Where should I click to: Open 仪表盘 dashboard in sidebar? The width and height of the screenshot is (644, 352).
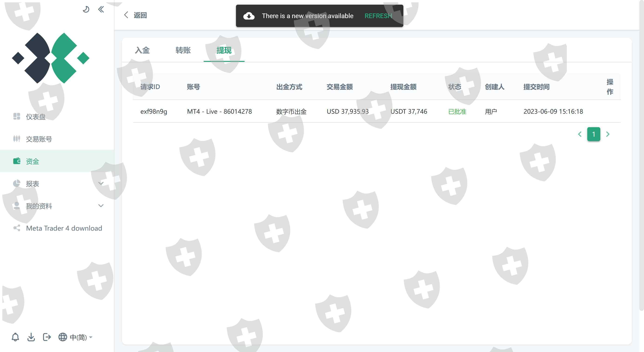tap(36, 116)
